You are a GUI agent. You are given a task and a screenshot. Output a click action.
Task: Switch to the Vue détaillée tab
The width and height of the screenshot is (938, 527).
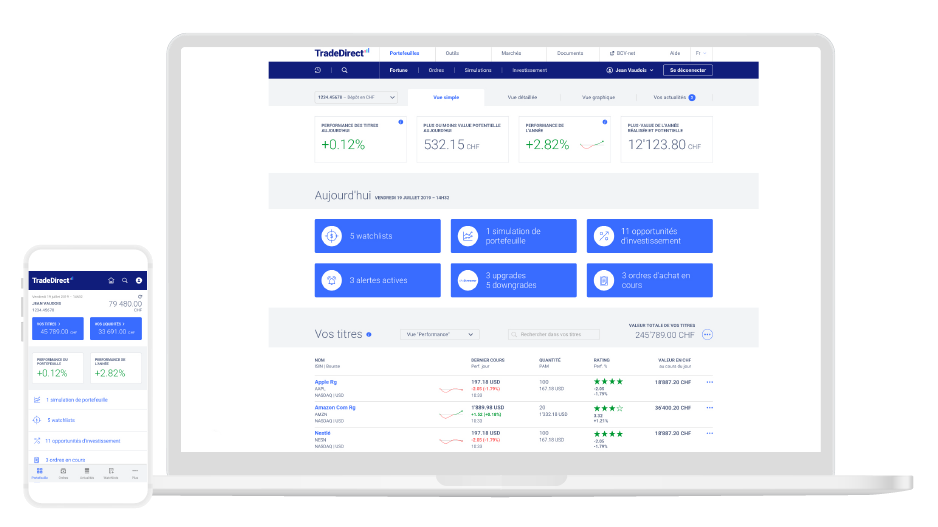pos(522,97)
